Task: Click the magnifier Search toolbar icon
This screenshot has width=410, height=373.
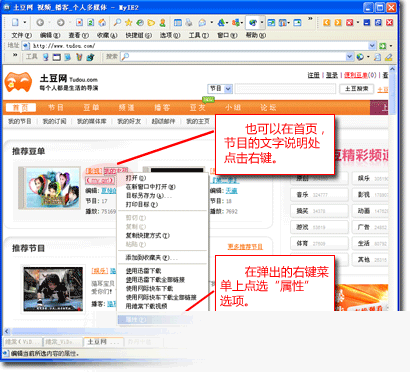Action: pos(117,22)
